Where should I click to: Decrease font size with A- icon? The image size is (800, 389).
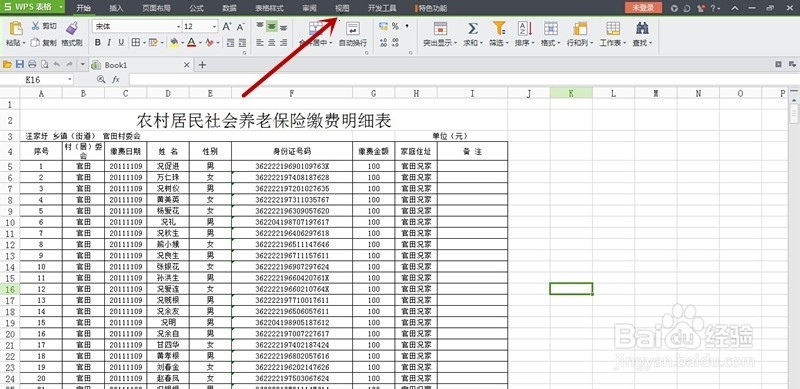tap(240, 27)
